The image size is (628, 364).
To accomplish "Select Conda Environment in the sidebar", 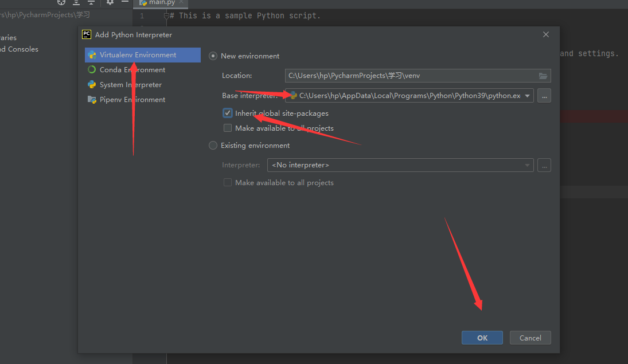I will (132, 70).
